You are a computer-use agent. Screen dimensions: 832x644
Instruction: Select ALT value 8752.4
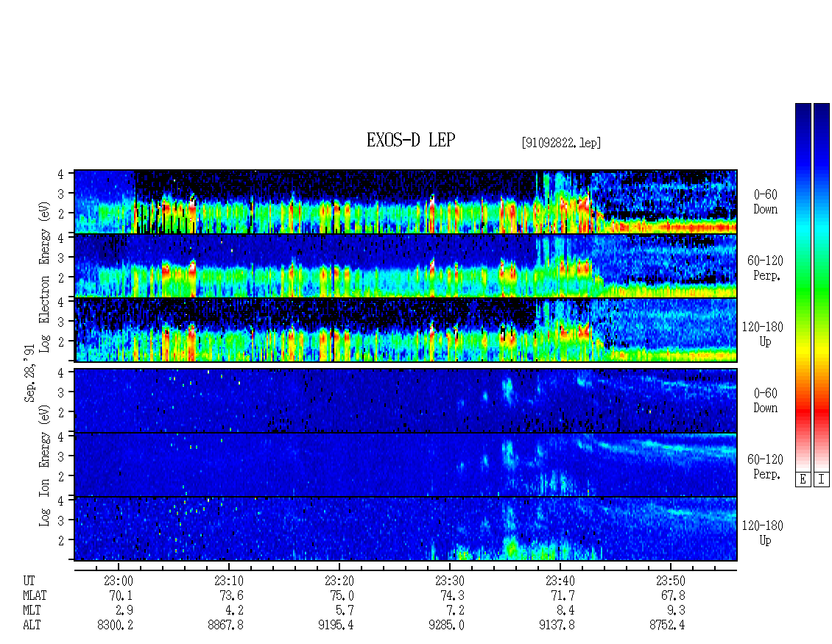(x=667, y=626)
